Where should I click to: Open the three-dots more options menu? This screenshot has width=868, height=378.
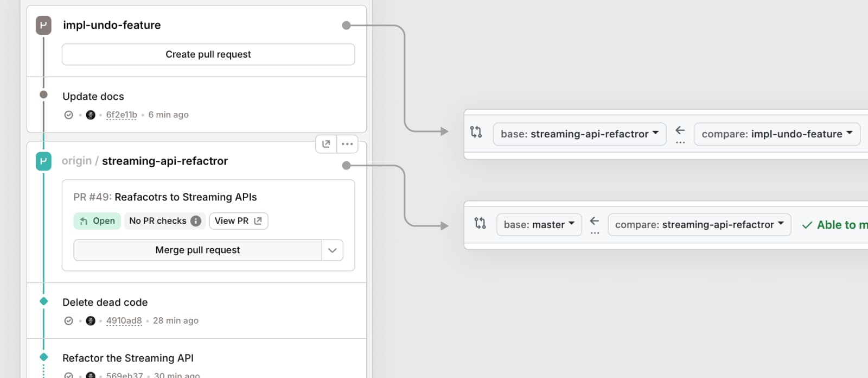pos(347,144)
